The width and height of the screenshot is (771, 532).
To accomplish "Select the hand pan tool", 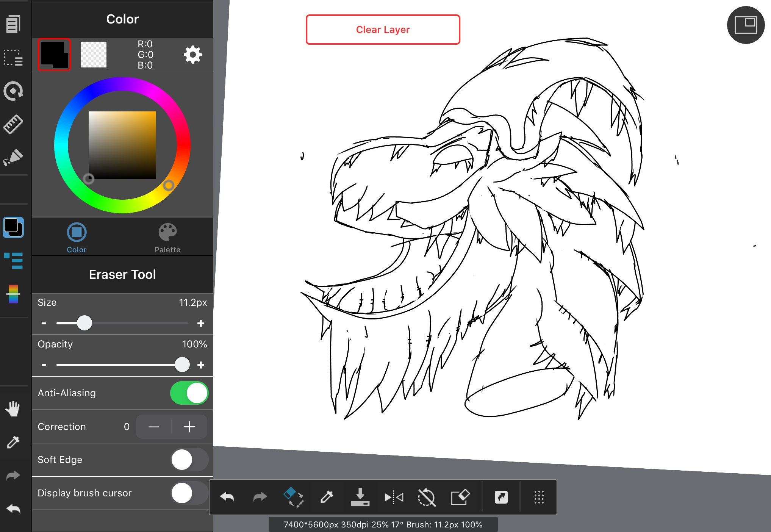I will click(13, 409).
